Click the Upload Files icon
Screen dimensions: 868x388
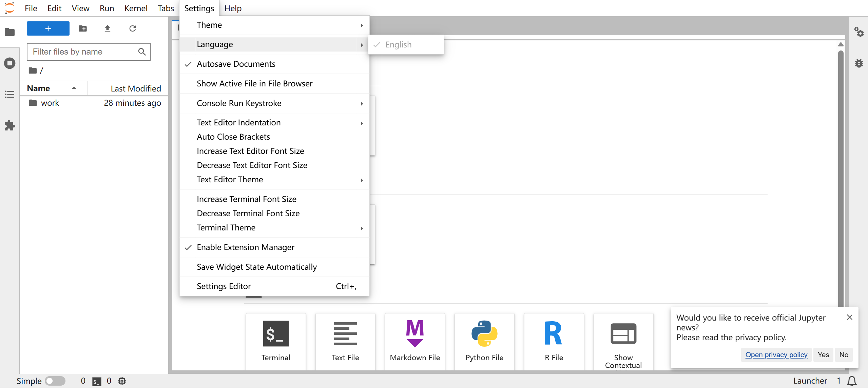click(x=108, y=28)
